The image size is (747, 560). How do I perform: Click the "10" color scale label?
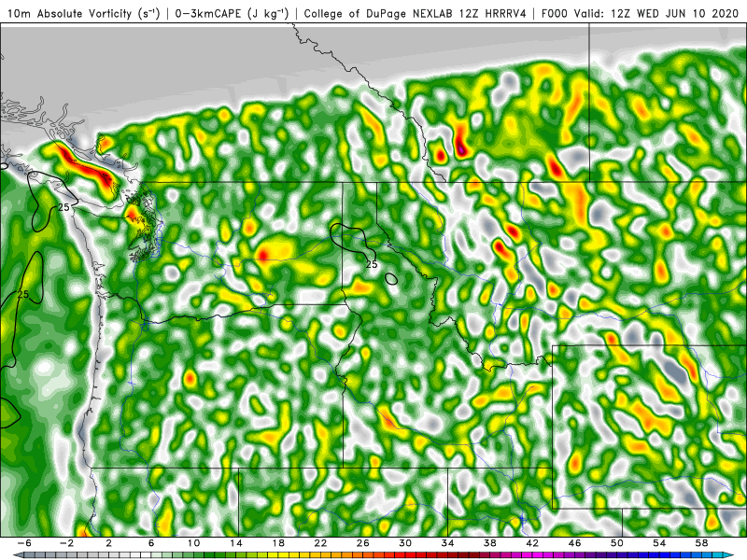[x=193, y=543]
